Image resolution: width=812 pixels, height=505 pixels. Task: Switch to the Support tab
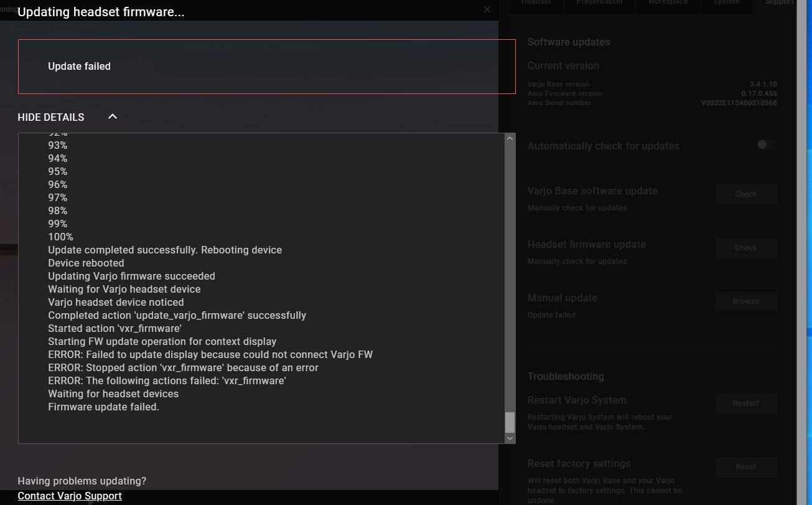(x=779, y=4)
